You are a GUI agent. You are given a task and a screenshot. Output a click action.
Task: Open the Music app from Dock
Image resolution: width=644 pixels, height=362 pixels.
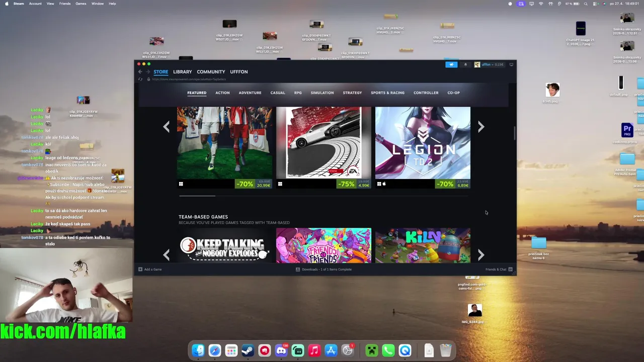[314, 350]
